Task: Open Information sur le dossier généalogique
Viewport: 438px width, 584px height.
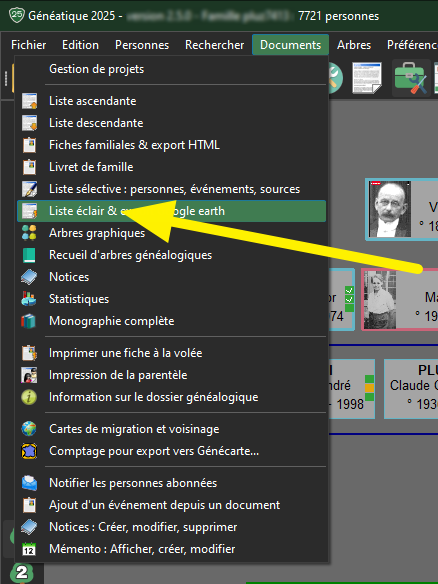Action: click(154, 397)
